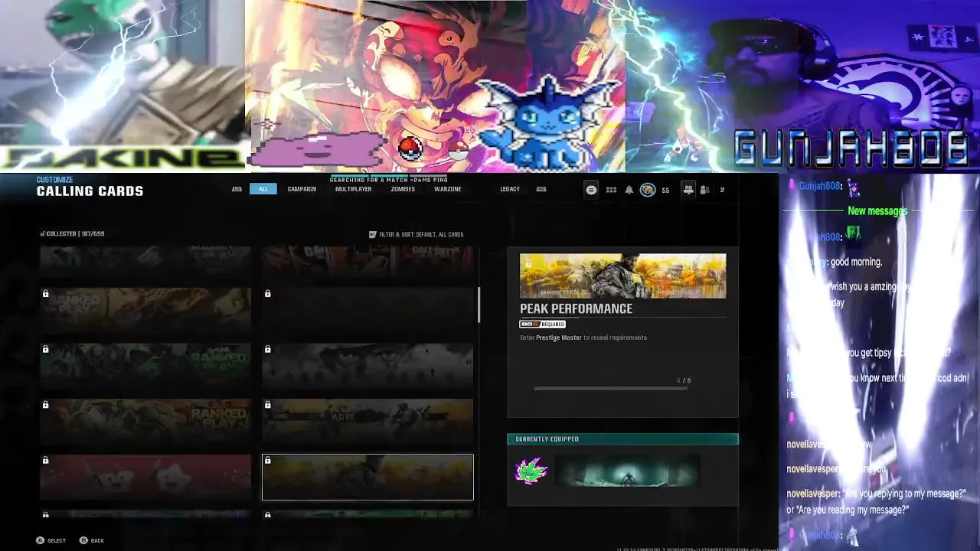Select the blank black locked calling card
Image resolution: width=980 pixels, height=551 pixels.
(367, 310)
